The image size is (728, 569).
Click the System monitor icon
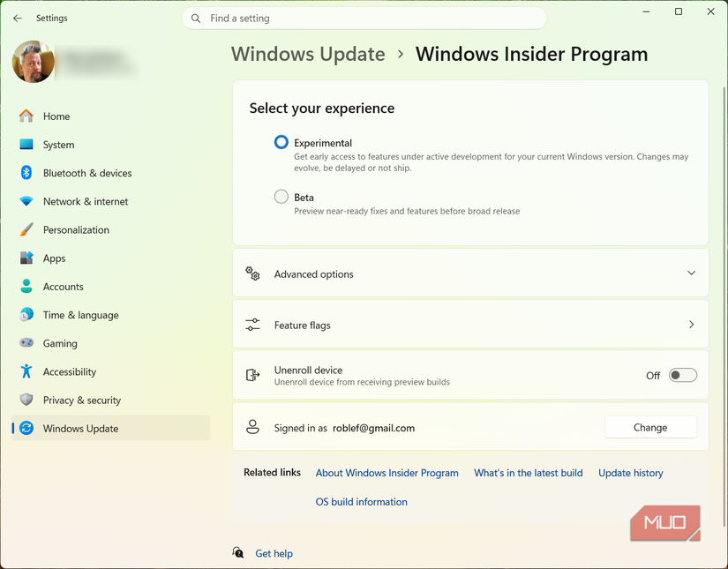[26, 145]
